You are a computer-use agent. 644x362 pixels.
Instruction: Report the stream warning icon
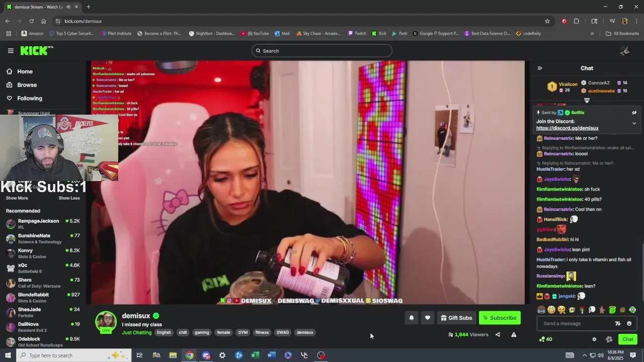(x=514, y=335)
